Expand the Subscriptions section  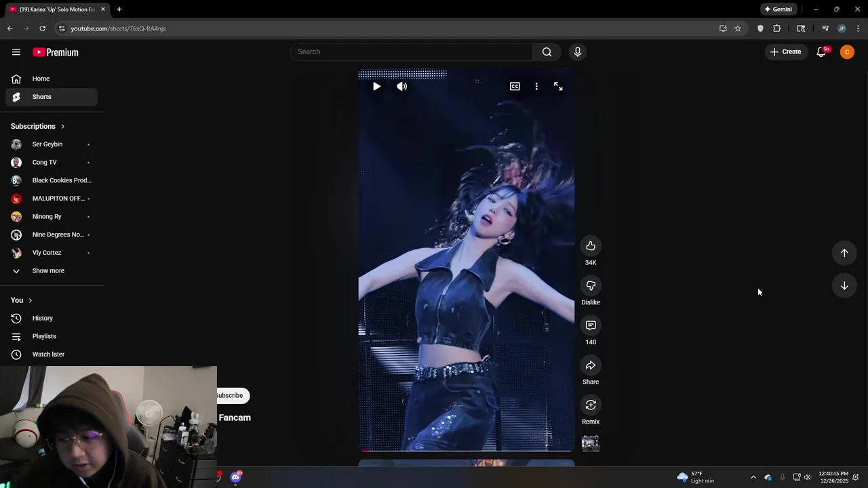tap(38, 127)
